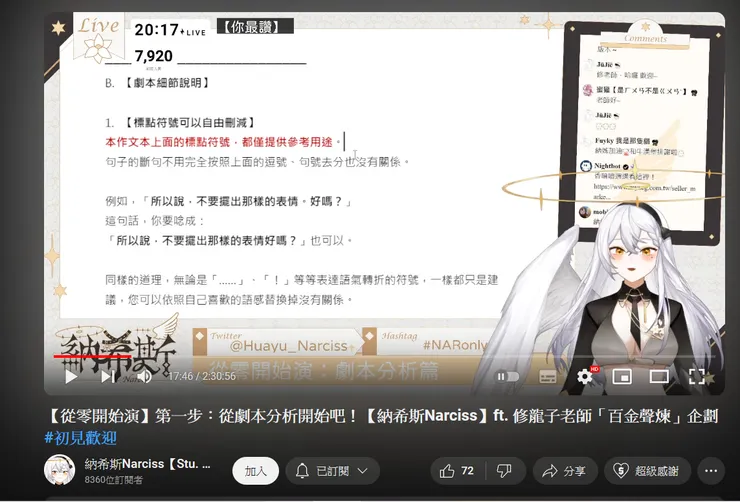Click the video title text
740x502 pixels.
coord(383,416)
